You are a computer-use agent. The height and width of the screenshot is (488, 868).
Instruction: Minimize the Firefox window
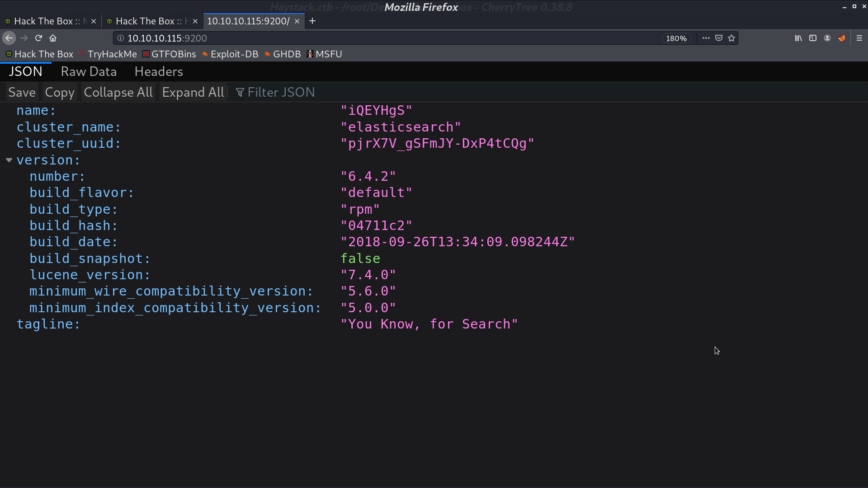pos(844,7)
